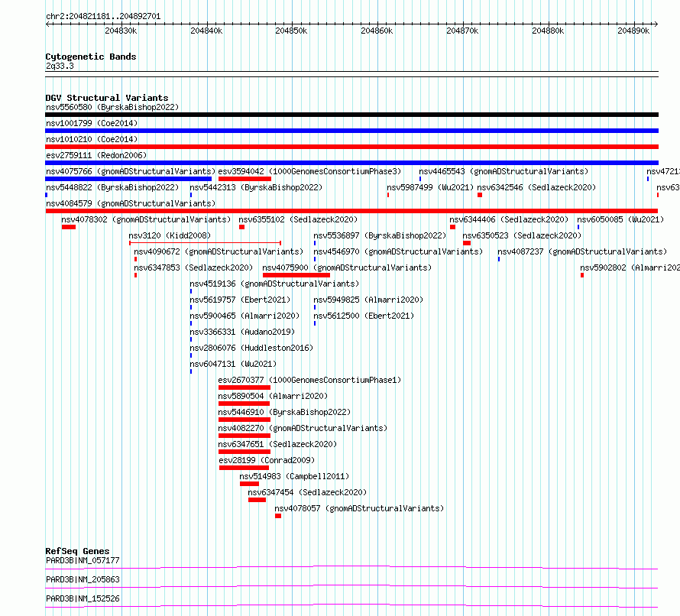The height and width of the screenshot is (616, 680).
Task: Open the PARD3B|NM_205863 transcript
Action: pyautogui.click(x=83, y=579)
